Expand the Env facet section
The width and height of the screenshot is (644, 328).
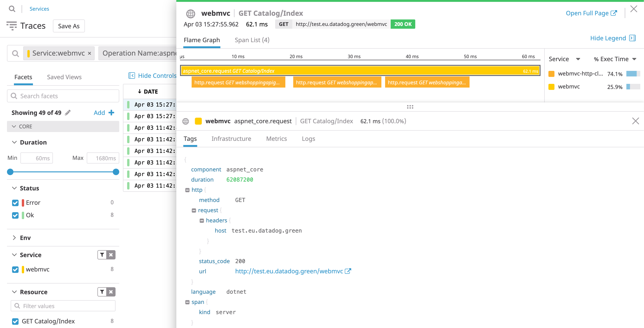pos(14,238)
